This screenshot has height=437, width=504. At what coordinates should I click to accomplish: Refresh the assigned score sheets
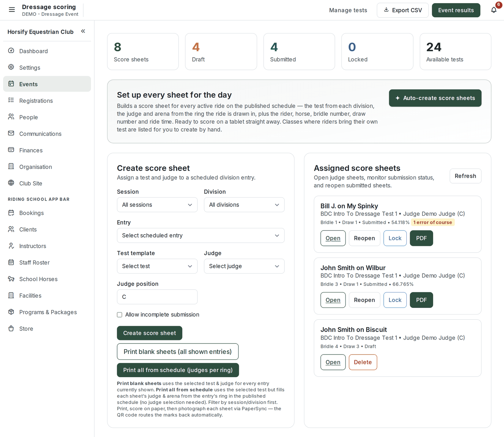(465, 176)
